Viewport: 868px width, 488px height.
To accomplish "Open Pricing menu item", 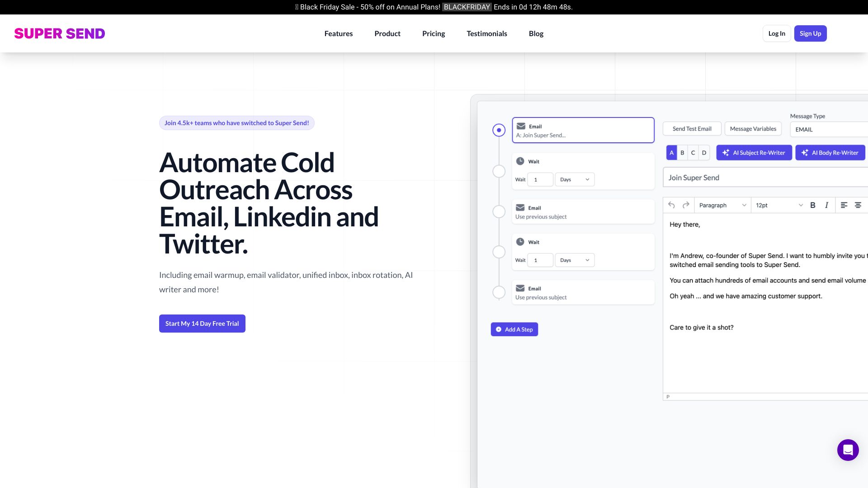I will coord(434,33).
